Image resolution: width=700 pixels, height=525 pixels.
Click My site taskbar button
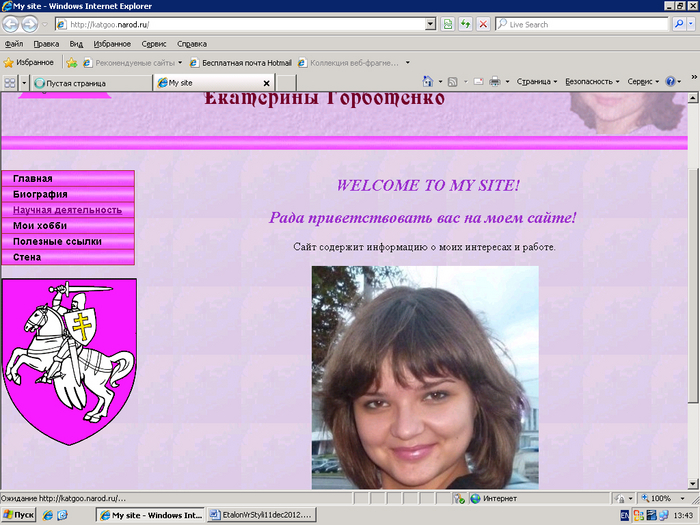(150, 515)
